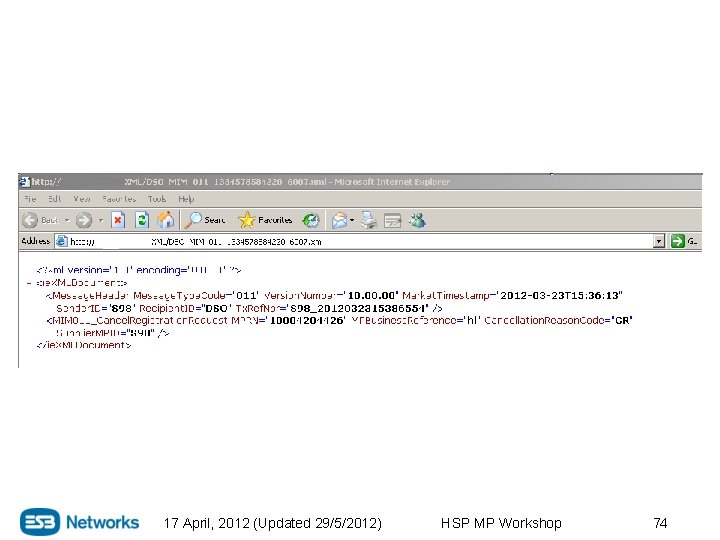Click the VersionNumber value 10.00.00

tap(371, 295)
